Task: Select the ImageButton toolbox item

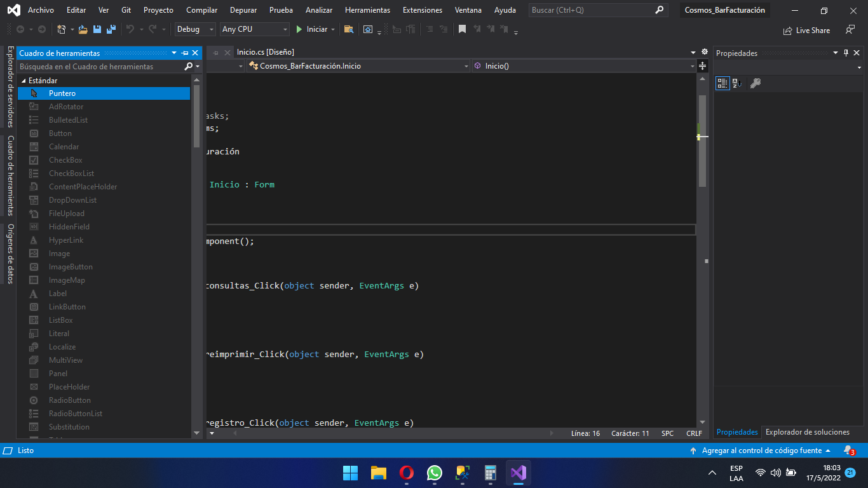Action: [x=104, y=267]
